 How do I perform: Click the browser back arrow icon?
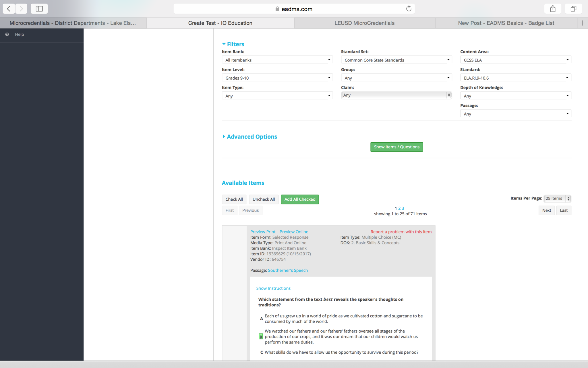9,9
